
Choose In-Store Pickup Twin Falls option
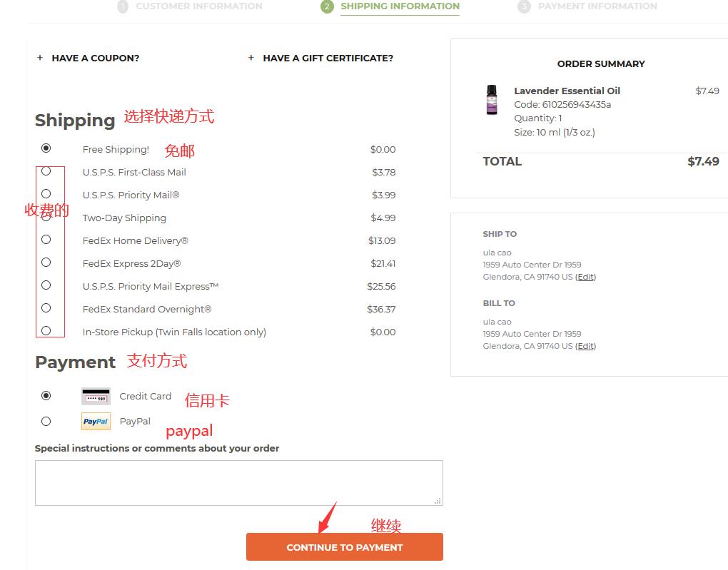tap(46, 330)
